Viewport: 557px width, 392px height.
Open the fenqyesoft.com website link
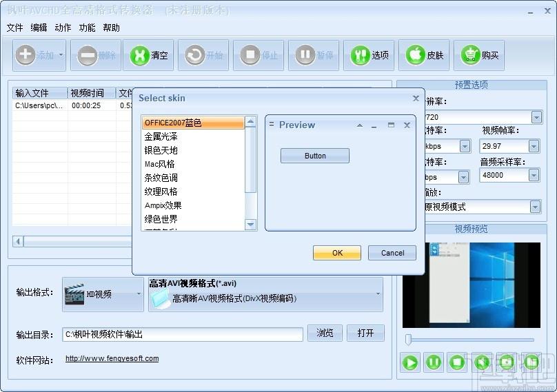coord(112,359)
